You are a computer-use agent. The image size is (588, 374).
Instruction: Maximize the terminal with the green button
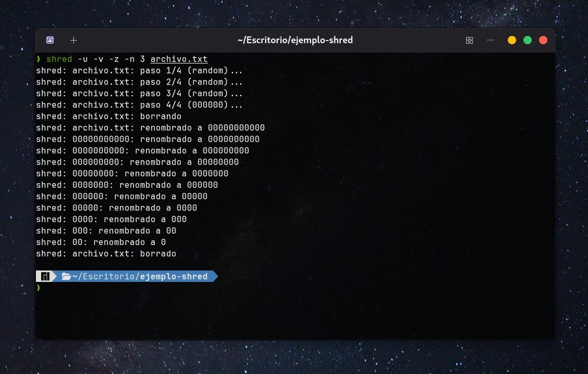(527, 40)
